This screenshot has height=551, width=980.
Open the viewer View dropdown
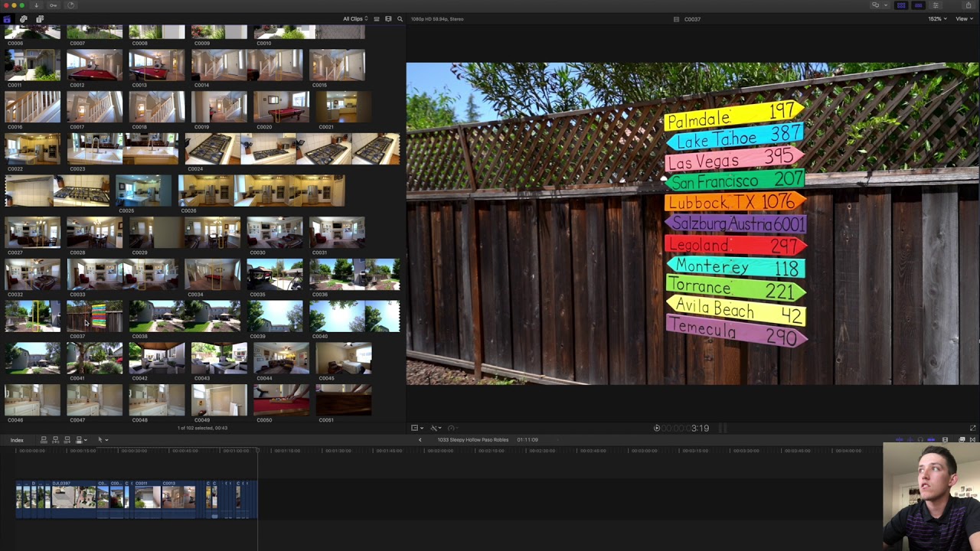[964, 19]
